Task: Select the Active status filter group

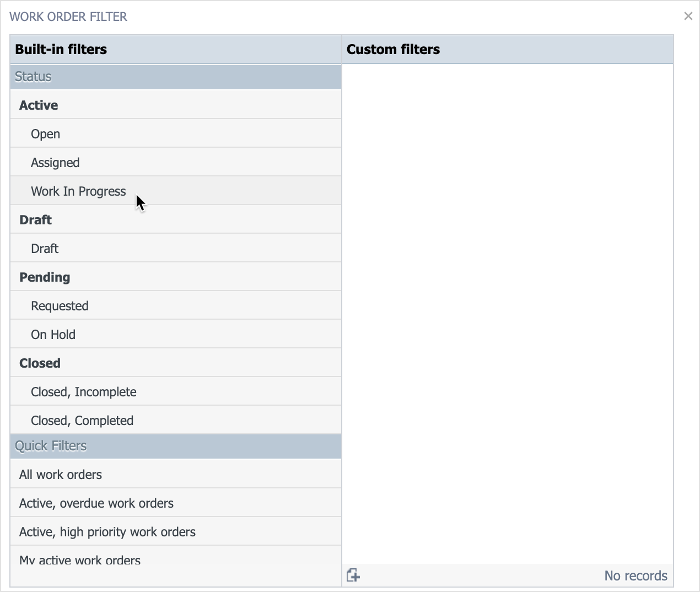Action: coord(176,105)
